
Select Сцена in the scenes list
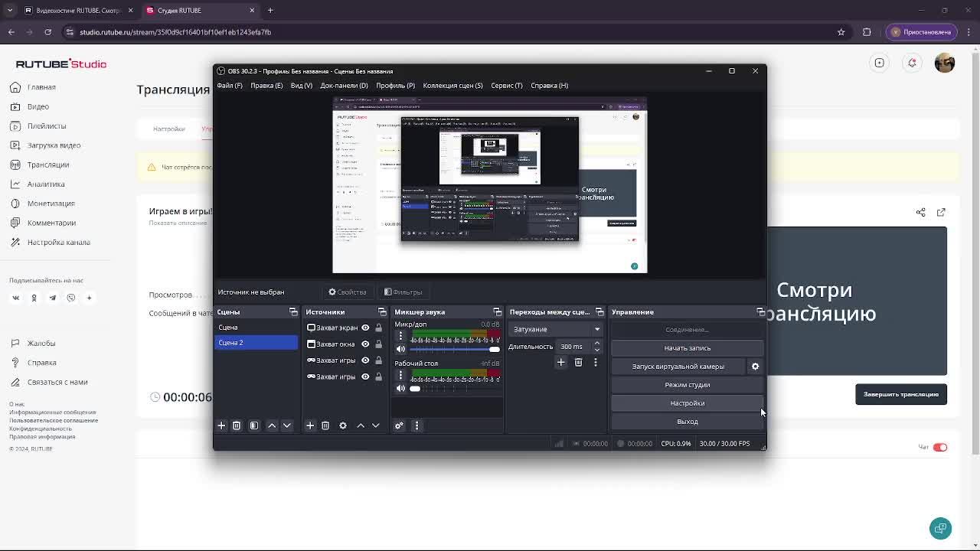tap(256, 328)
